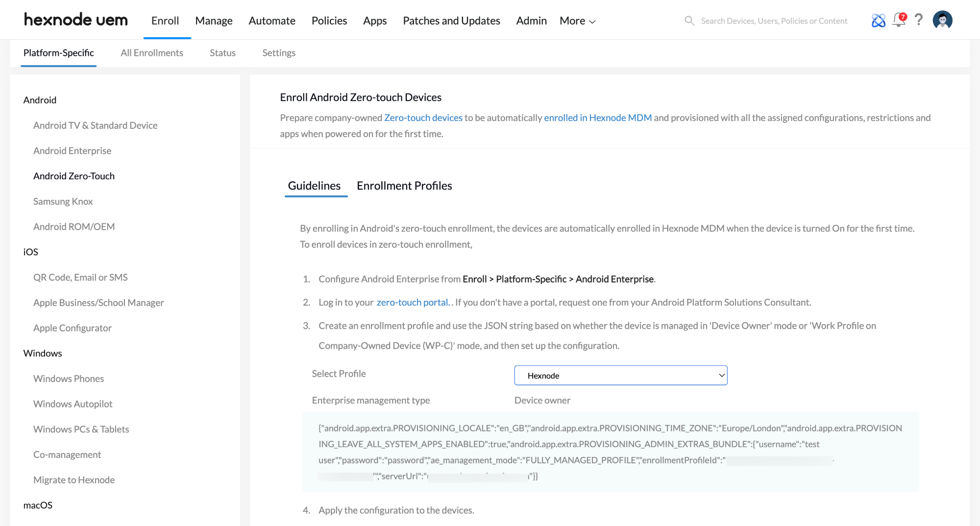
Task: Open the Admin menu
Action: 531,21
